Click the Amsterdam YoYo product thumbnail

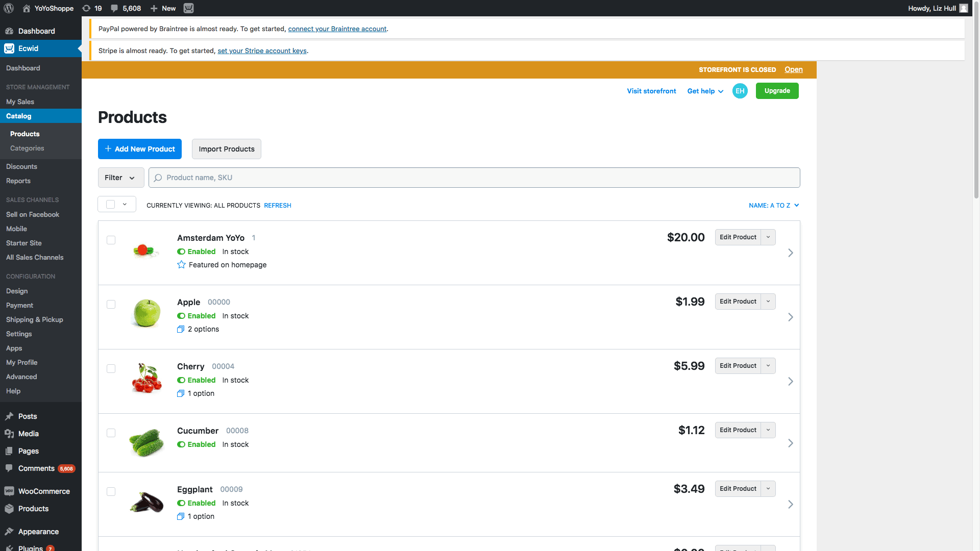point(146,251)
